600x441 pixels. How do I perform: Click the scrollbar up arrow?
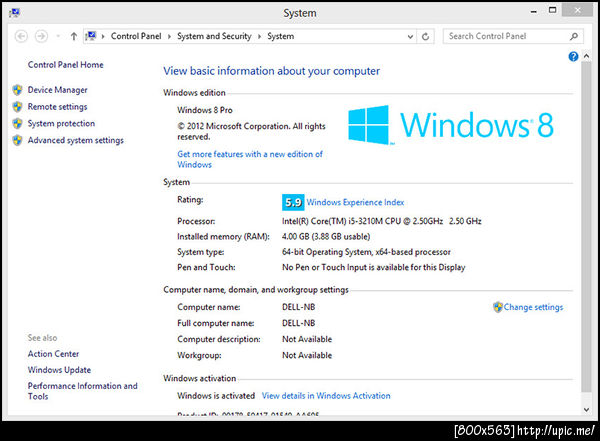(586, 56)
